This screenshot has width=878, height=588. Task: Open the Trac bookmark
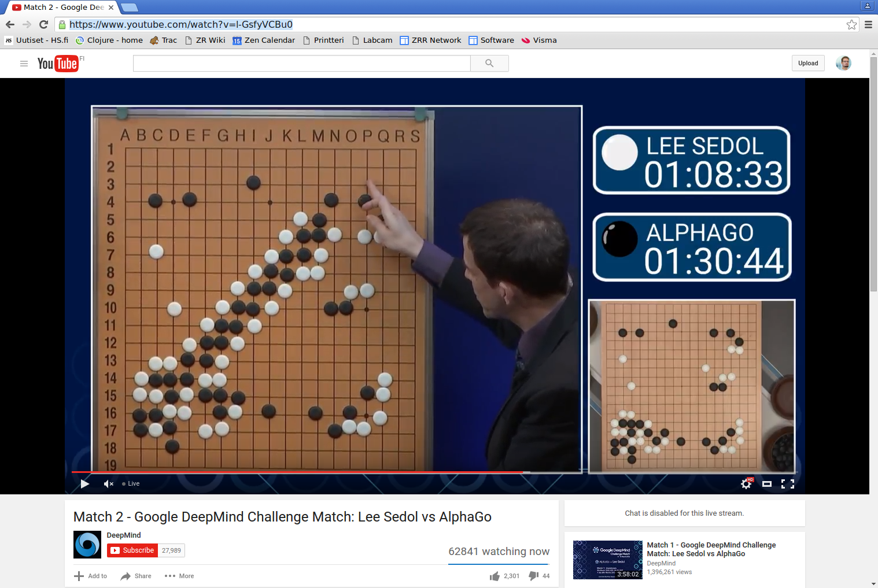[x=164, y=40]
